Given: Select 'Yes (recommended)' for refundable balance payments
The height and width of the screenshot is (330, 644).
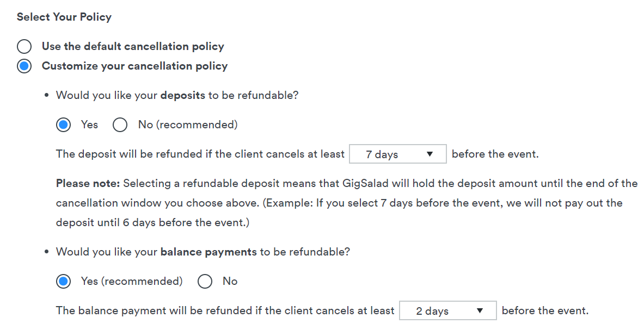Looking at the screenshot, I should tap(63, 281).
